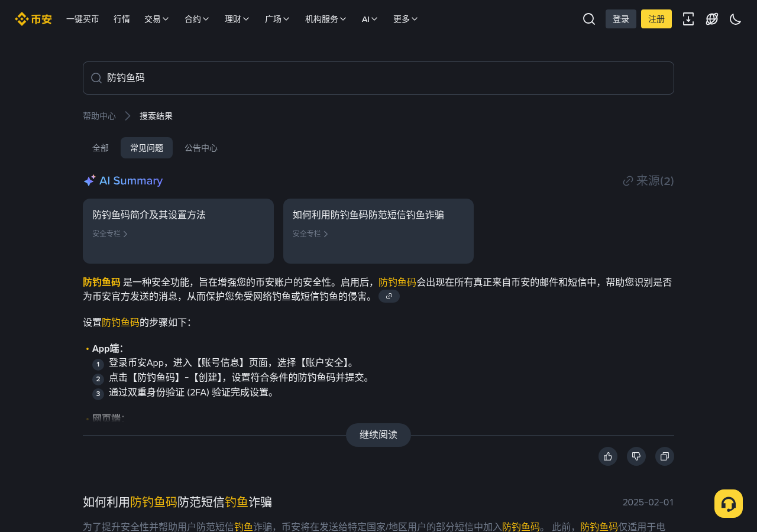Expand the 理财 dropdown menu
757x532 pixels.
[x=237, y=19]
